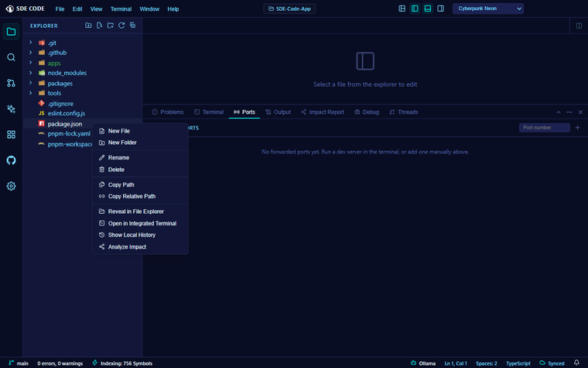Screen dimensions: 588x368
Task: Choose Show Local History
Action: point(140,235)
